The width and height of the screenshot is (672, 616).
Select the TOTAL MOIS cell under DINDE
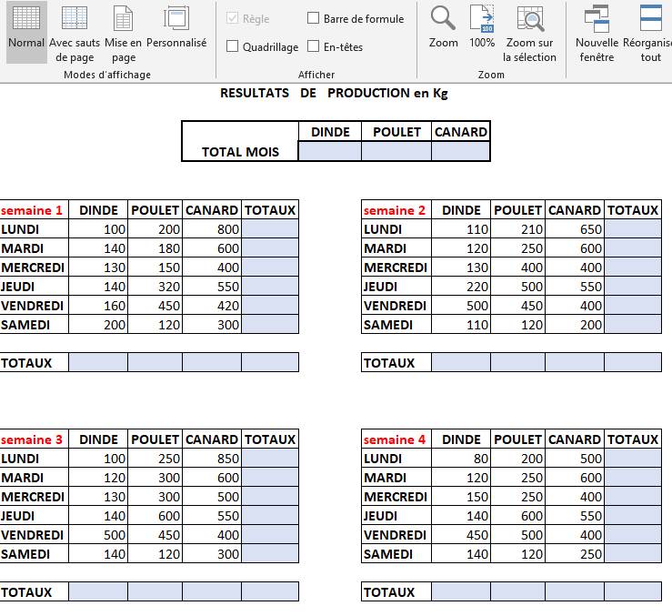point(329,152)
